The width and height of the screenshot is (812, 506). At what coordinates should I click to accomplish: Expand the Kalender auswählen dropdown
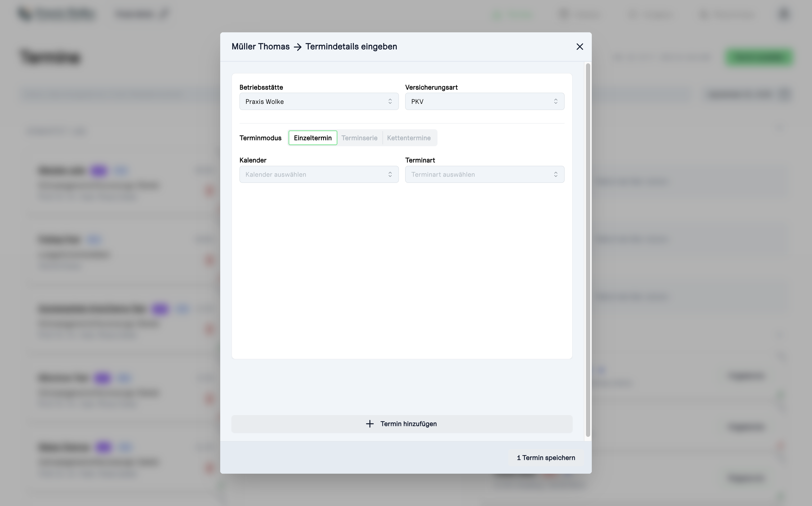pyautogui.click(x=319, y=174)
